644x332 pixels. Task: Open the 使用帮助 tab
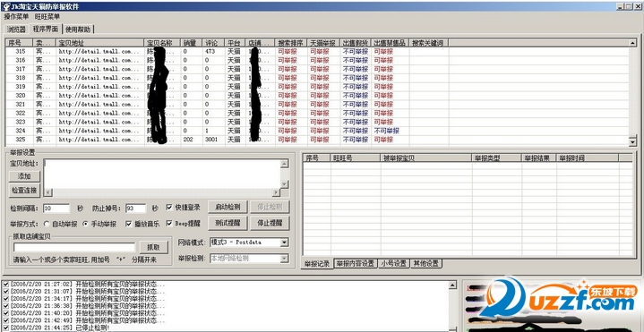point(78,30)
